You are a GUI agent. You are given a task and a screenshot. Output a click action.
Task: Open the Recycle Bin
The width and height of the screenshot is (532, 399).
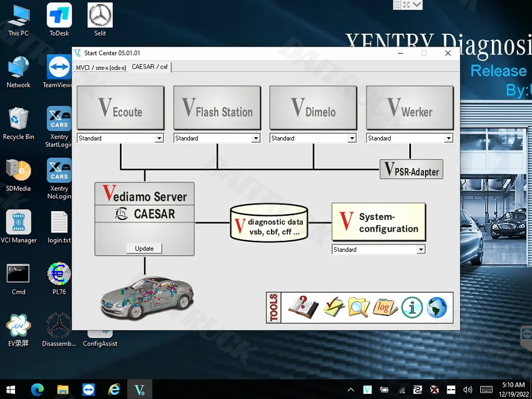(19, 123)
